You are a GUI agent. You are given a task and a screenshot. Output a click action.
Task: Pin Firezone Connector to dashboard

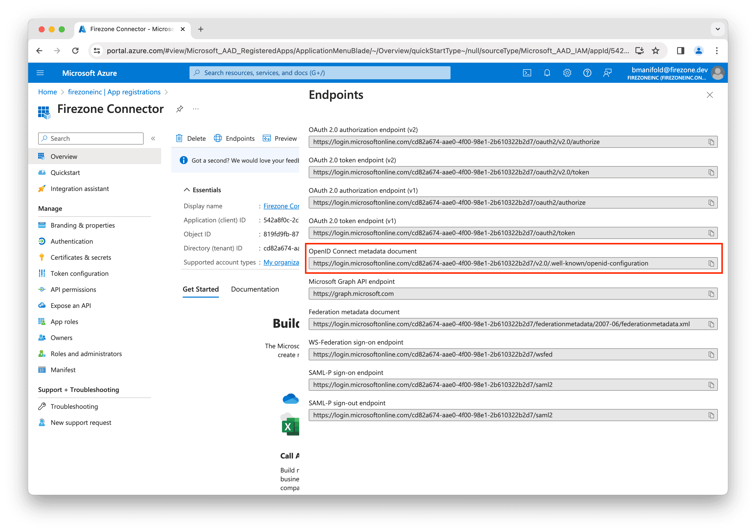(179, 109)
